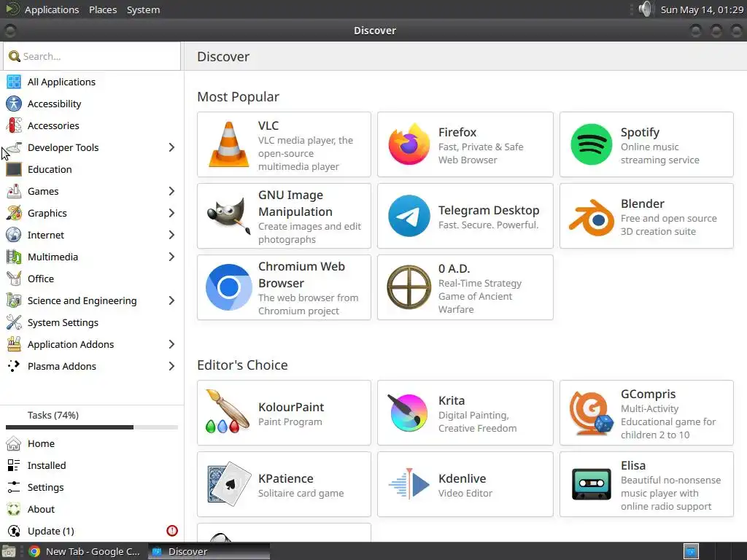Click the Settings sliders icon
Screen dimensions: 747x560
tap(14, 487)
